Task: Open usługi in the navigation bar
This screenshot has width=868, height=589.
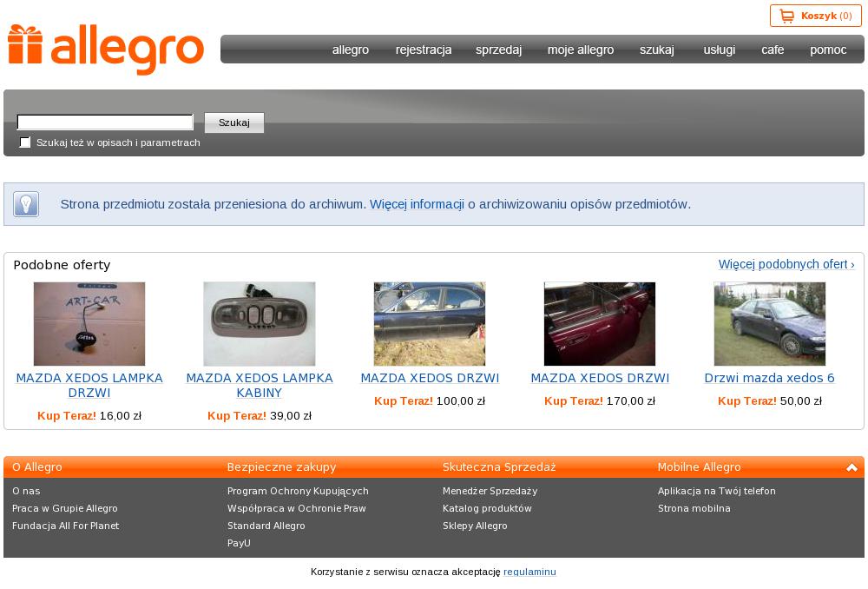Action: [720, 50]
